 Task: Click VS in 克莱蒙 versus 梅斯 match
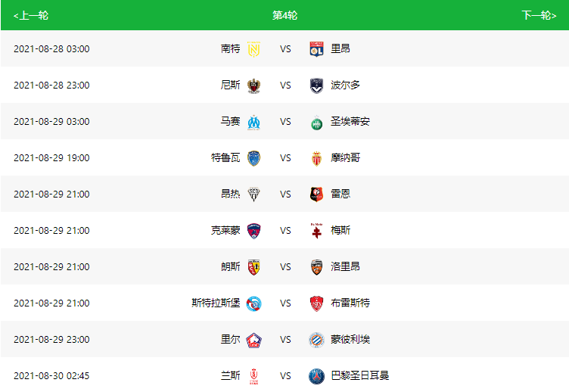(285, 231)
